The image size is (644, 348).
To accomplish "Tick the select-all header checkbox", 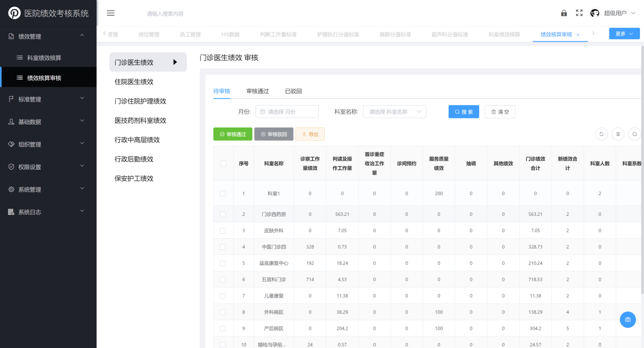I will [x=223, y=164].
